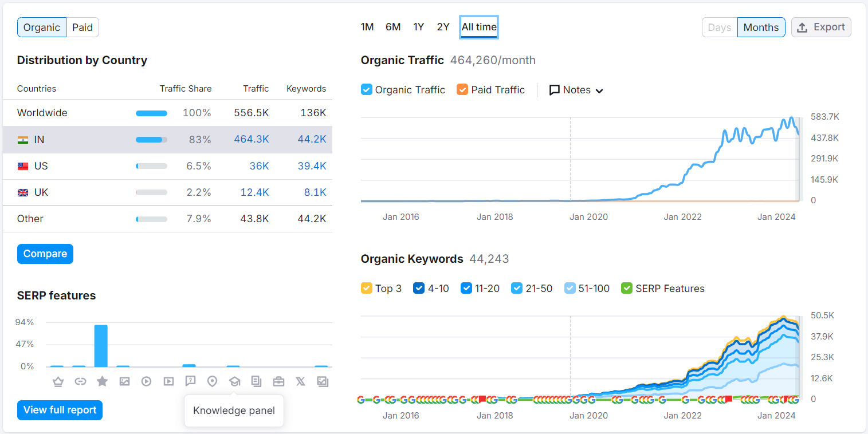Click the Export button

coord(821,27)
